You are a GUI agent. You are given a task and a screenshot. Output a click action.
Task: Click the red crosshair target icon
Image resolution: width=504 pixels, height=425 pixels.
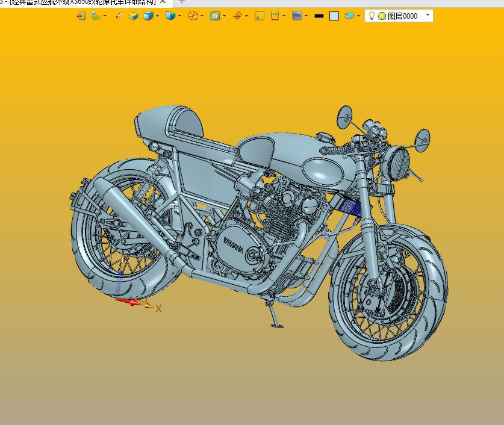point(237,16)
